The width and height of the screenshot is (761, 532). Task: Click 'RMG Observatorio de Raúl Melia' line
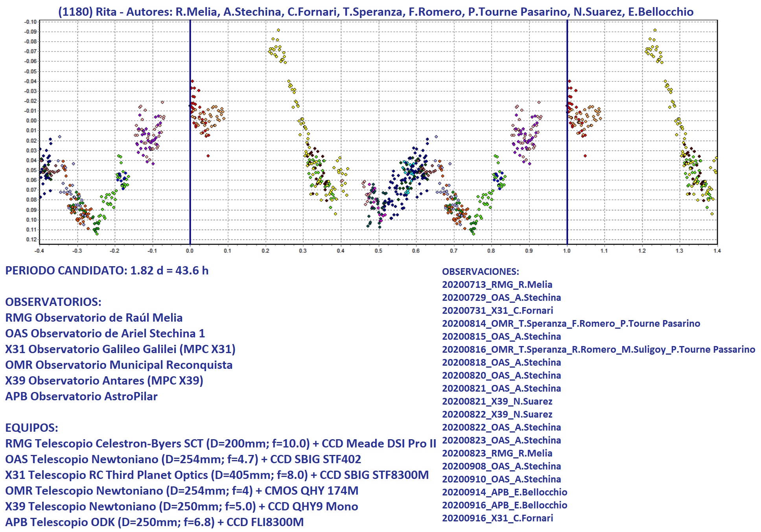click(94, 318)
